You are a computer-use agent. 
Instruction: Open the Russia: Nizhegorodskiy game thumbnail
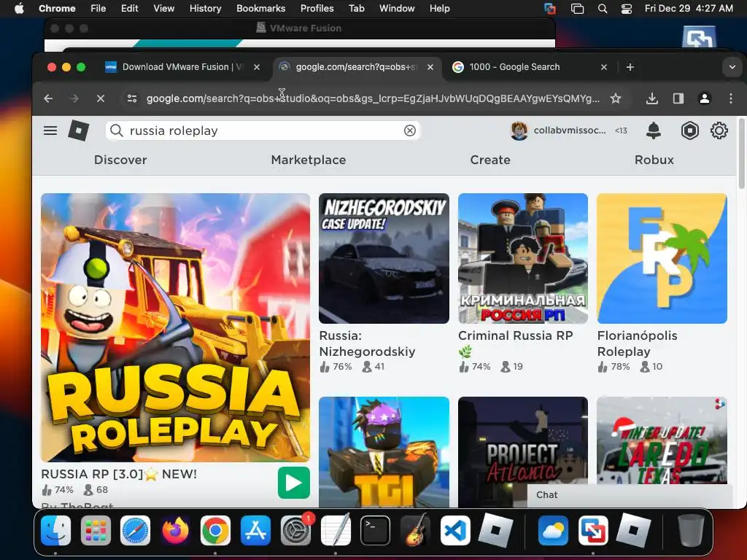point(384,259)
